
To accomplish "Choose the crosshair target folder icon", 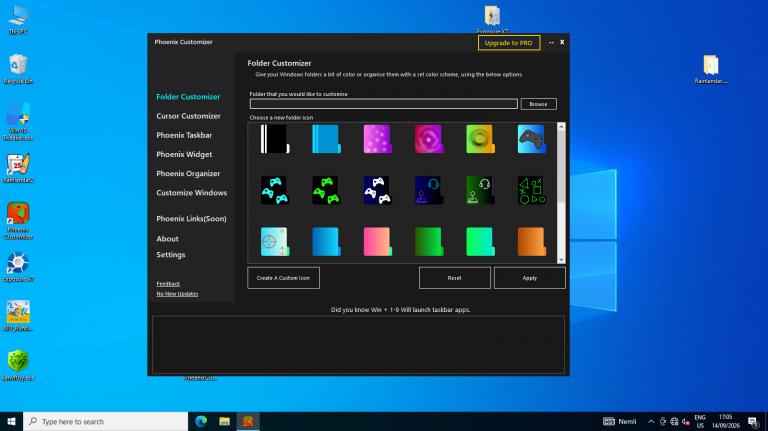I will click(x=275, y=241).
